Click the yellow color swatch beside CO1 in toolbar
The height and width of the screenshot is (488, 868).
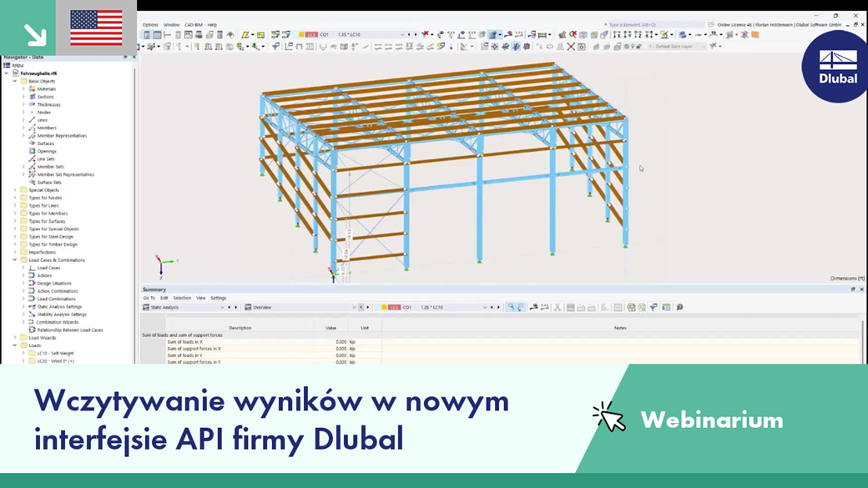coord(301,34)
